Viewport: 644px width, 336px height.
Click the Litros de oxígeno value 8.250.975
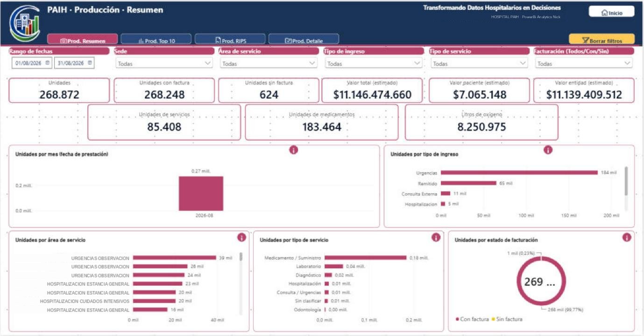481,127
